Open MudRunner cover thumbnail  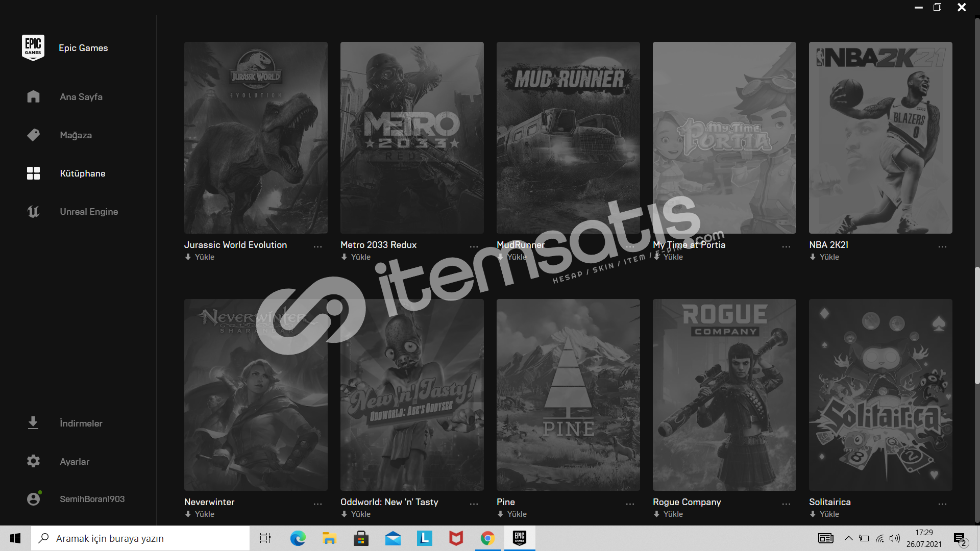568,138
